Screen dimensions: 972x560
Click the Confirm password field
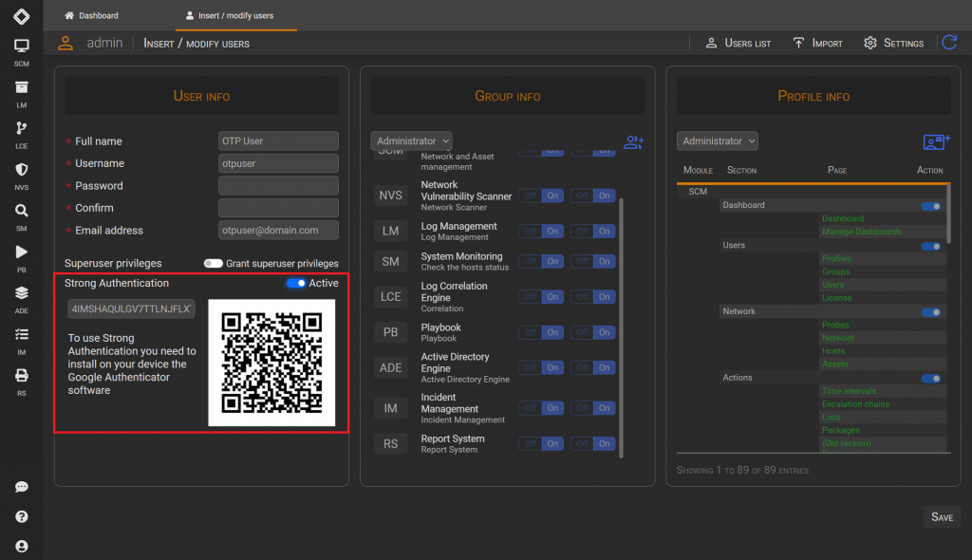point(278,208)
